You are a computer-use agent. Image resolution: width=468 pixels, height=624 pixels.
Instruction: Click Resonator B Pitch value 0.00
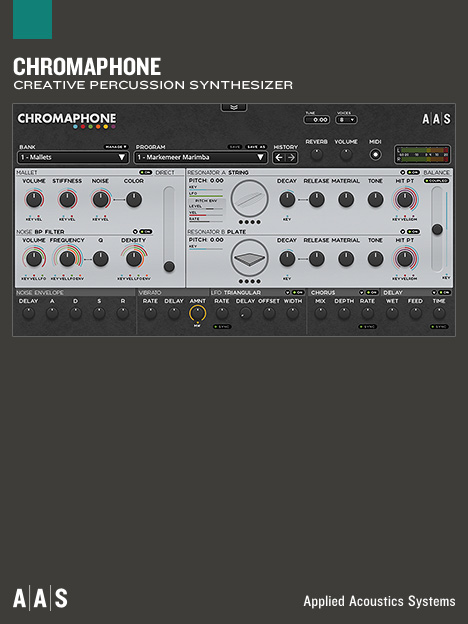click(216, 240)
